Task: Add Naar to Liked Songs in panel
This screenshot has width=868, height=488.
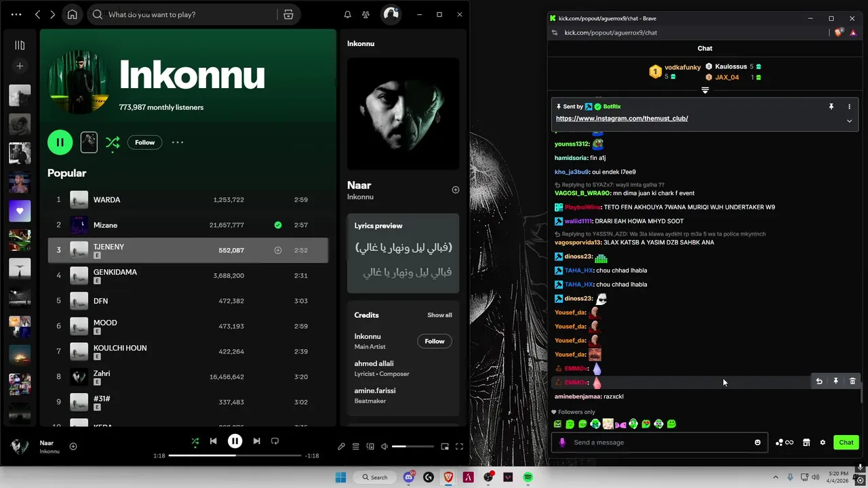Action: tap(455, 190)
